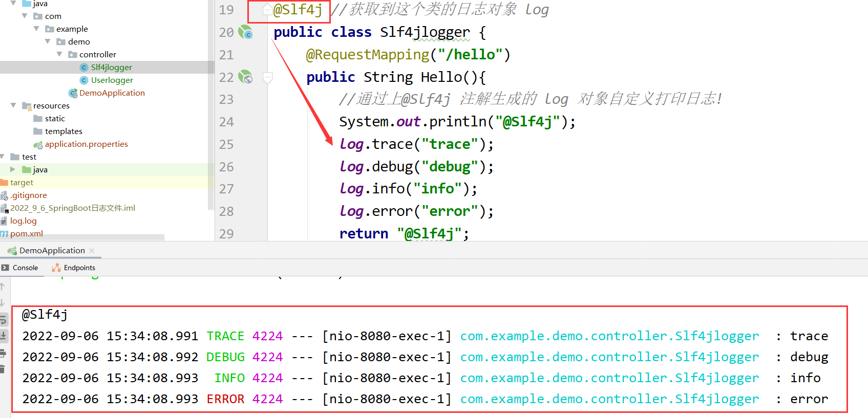Click the @RequestMapping annotation on line 21
Image resolution: width=868 pixels, height=418 pixels.
point(368,55)
